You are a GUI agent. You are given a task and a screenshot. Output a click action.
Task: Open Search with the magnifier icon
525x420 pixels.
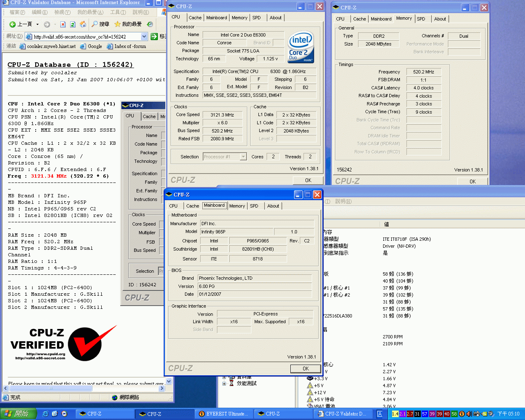pos(95,24)
